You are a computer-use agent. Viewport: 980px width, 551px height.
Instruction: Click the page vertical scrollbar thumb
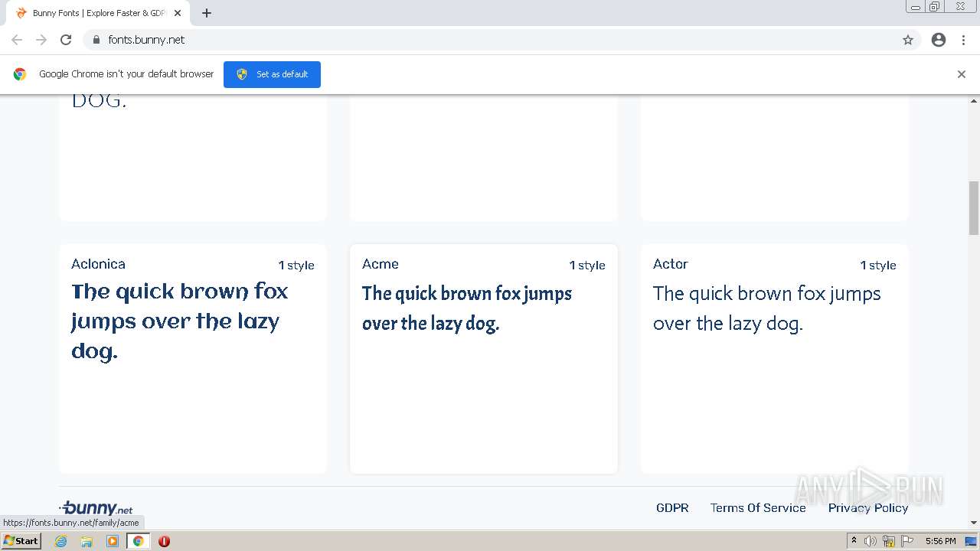coord(974,207)
